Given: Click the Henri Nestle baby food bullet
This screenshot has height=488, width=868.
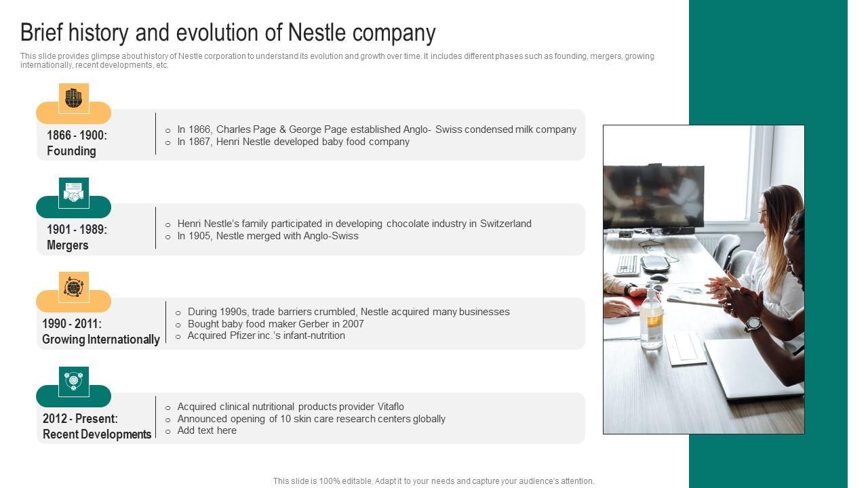Looking at the screenshot, I should tap(293, 142).
